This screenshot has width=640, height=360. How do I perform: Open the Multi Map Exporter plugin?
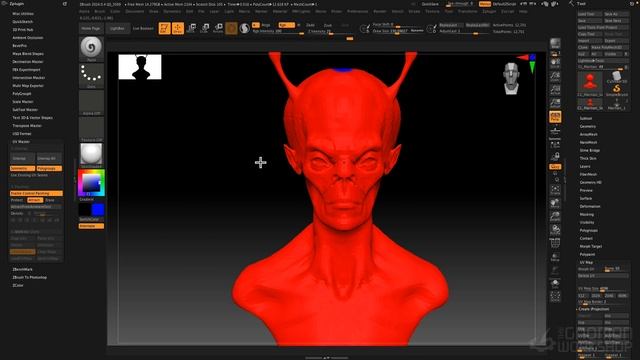tap(28, 86)
